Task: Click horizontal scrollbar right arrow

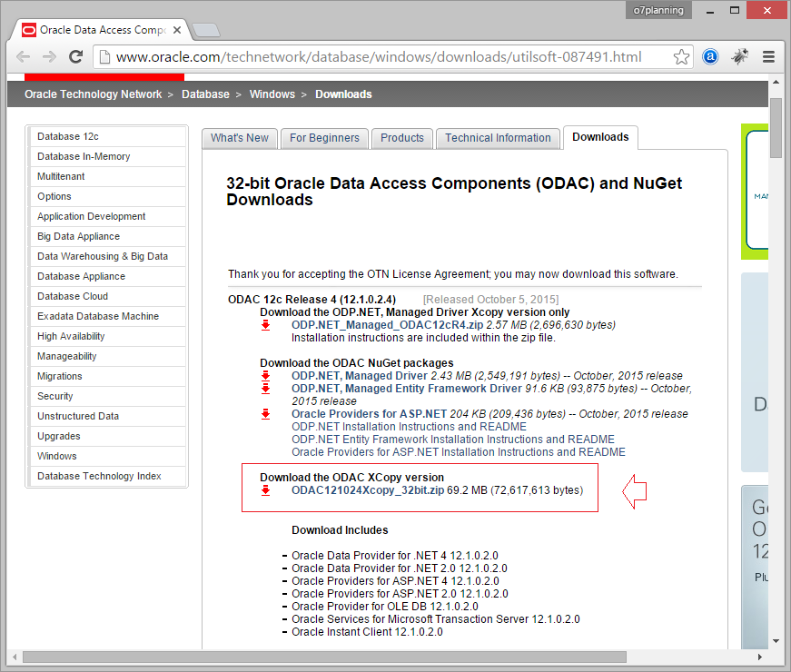Action: (x=760, y=657)
